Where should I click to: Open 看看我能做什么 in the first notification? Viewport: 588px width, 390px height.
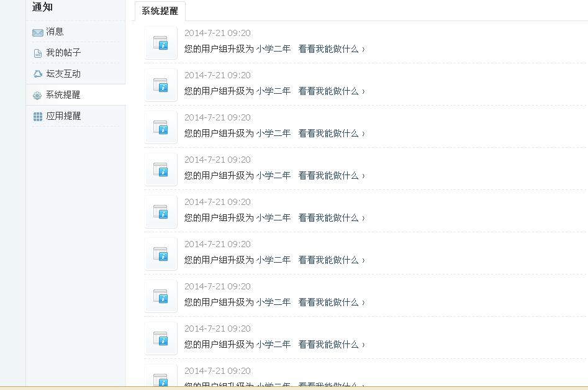[x=332, y=48]
